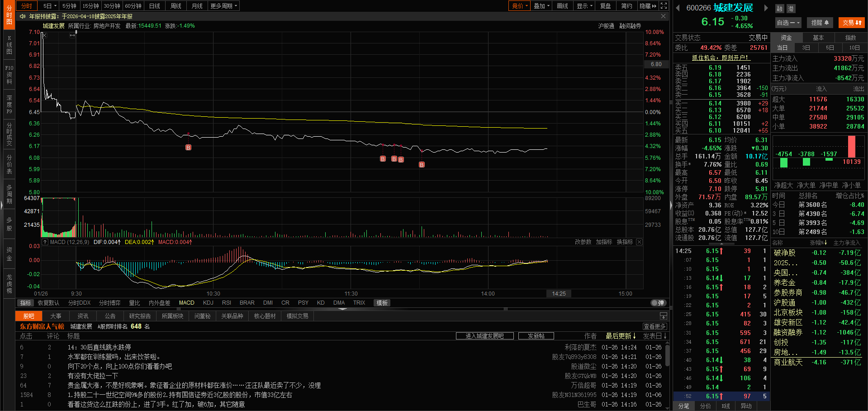Sort sectors by 涨幅% column

point(818,243)
